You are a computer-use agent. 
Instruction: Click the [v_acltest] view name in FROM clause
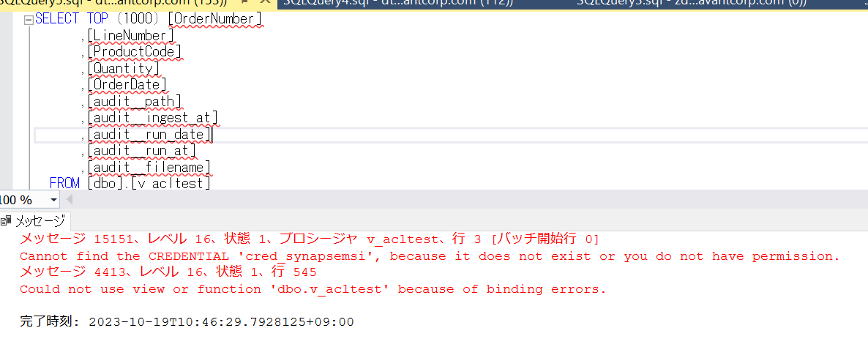point(171,182)
